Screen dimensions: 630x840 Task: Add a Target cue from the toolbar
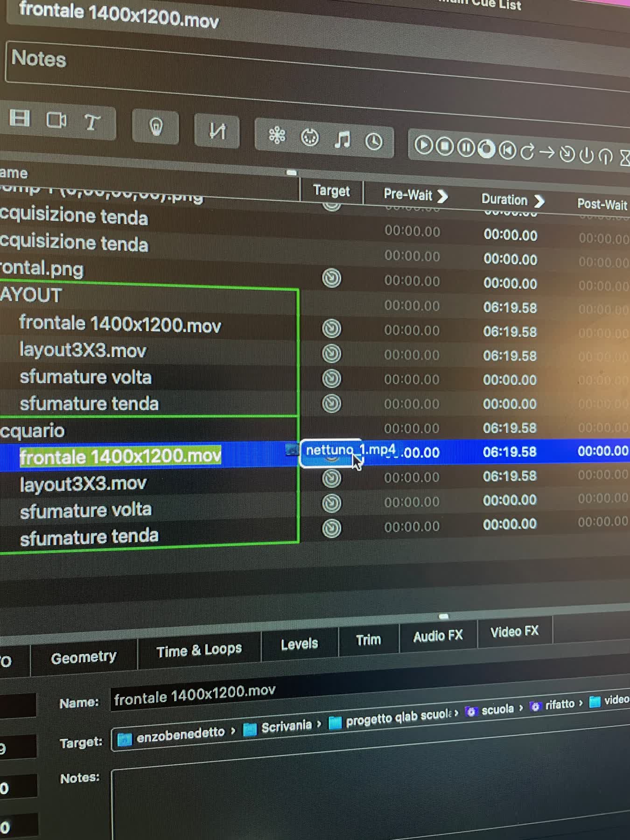[567, 154]
